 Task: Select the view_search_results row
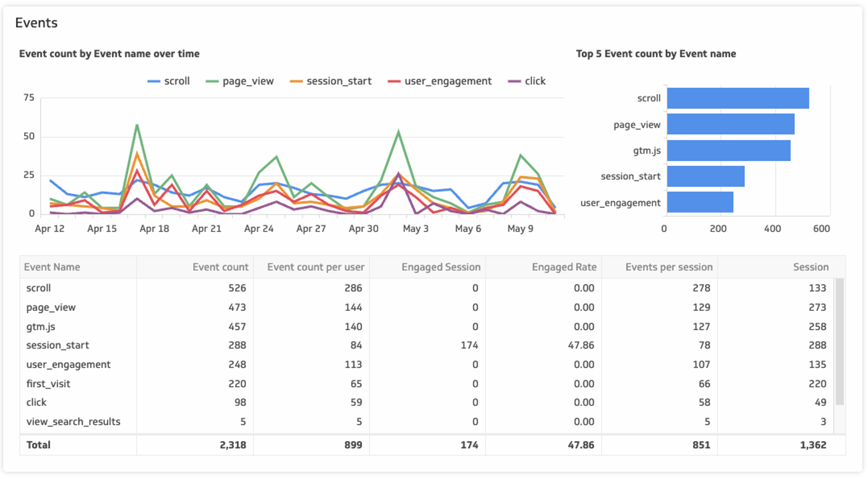(73, 421)
